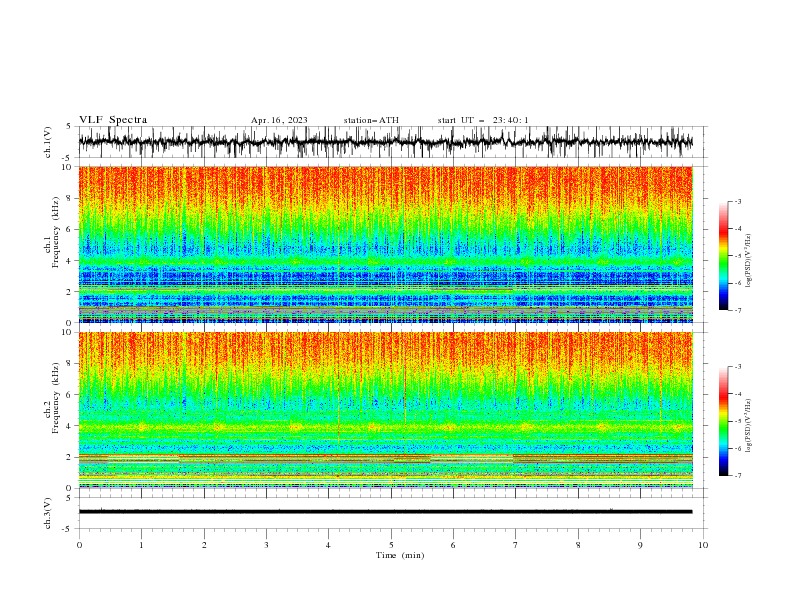Click the time axis tick label "3"

click(x=266, y=545)
